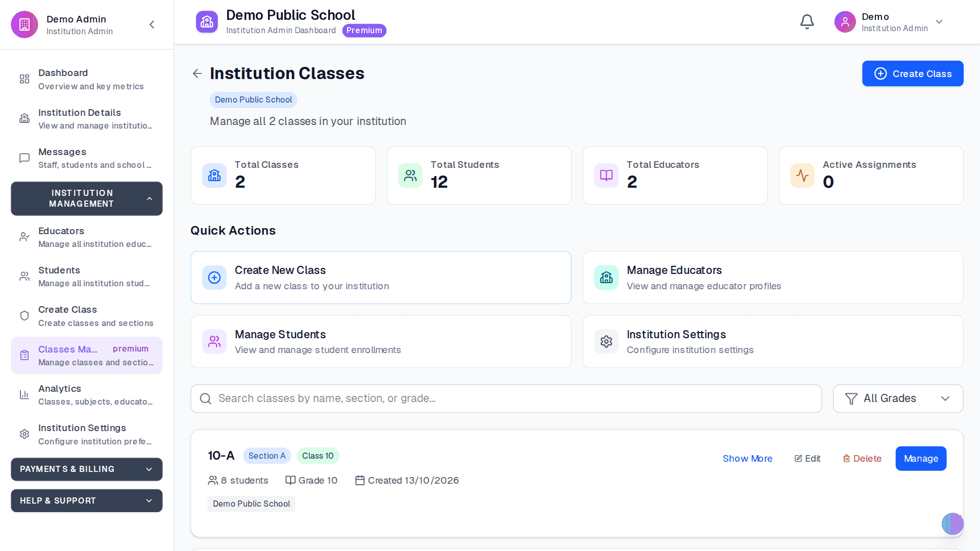Show More details for class 10-A
The width and height of the screenshot is (980, 551).
pyautogui.click(x=747, y=459)
